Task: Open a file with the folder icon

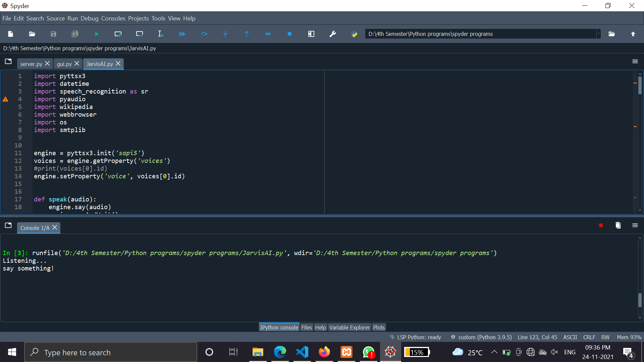Action: pos(32,34)
